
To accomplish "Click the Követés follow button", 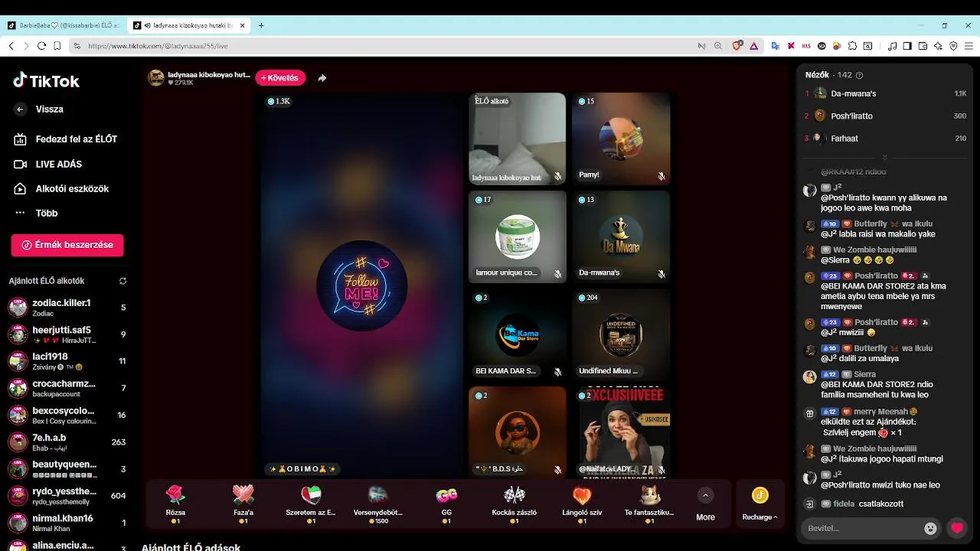I will 280,78.
